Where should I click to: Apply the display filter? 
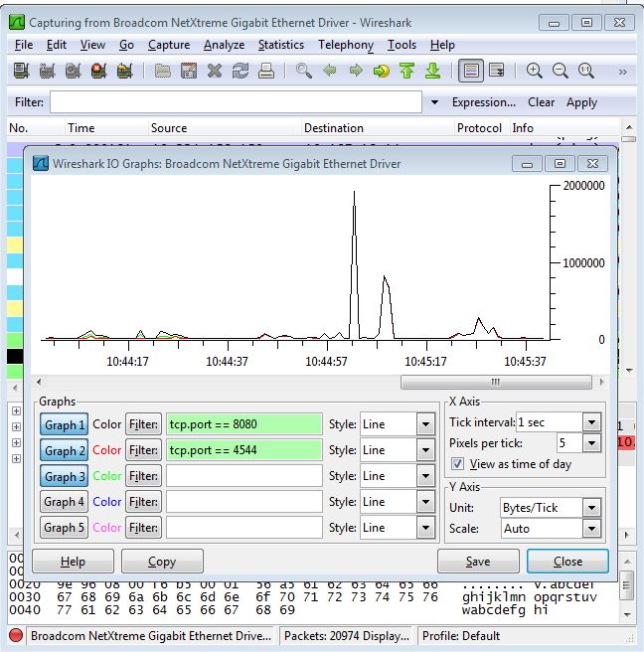[x=581, y=102]
